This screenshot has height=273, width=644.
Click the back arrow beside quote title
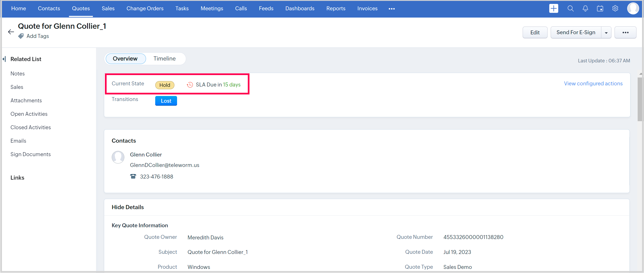tap(11, 32)
